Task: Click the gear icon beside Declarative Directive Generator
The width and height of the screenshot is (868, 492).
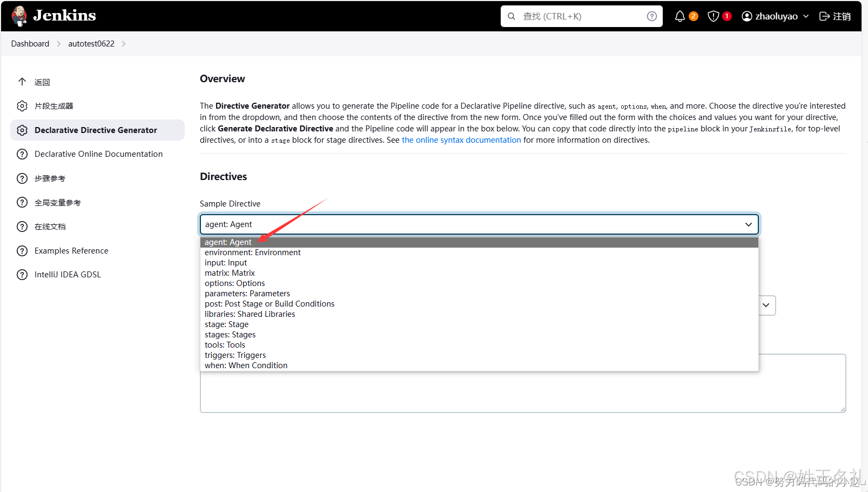Action: click(22, 130)
